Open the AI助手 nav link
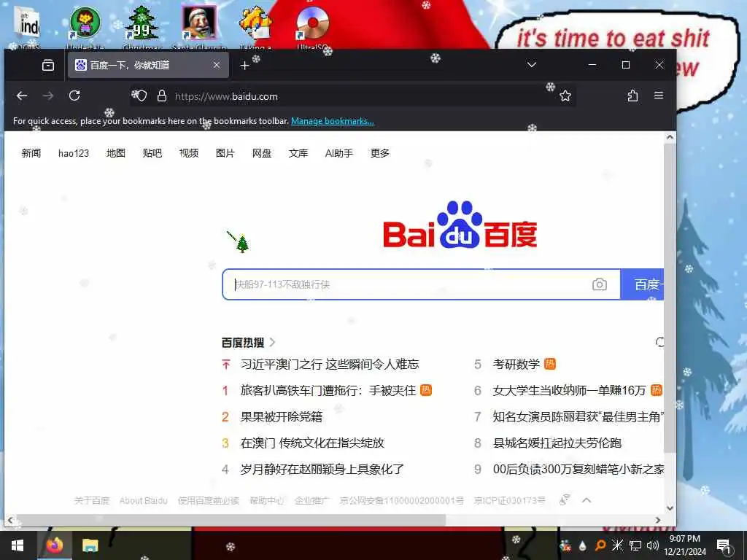This screenshot has width=747, height=560. click(x=338, y=153)
